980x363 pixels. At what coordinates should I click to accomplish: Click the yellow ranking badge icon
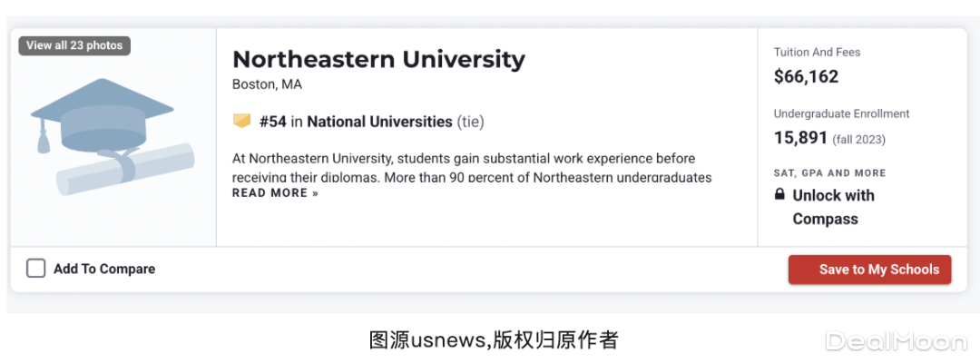pos(241,121)
